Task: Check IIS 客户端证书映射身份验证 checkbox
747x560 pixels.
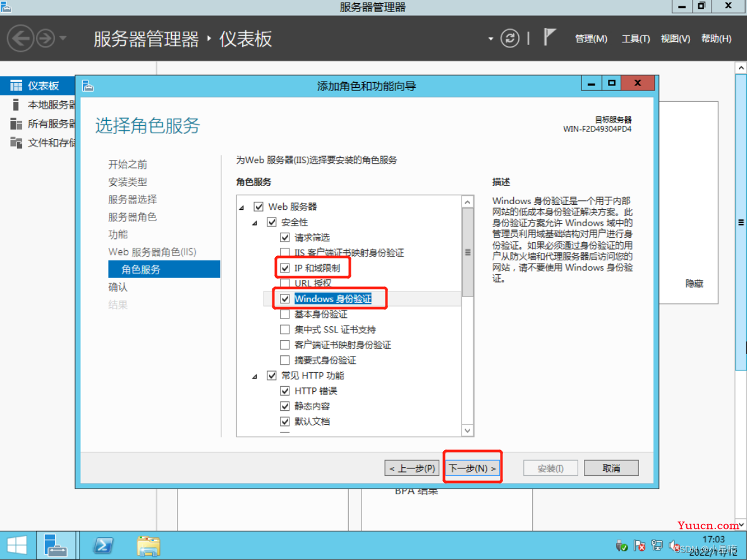Action: [285, 253]
